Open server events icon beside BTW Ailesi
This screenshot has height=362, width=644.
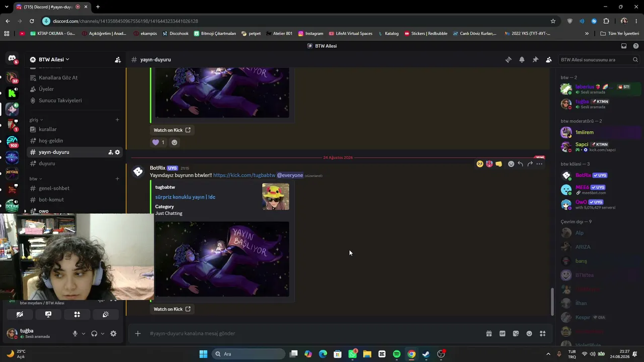(118, 59)
